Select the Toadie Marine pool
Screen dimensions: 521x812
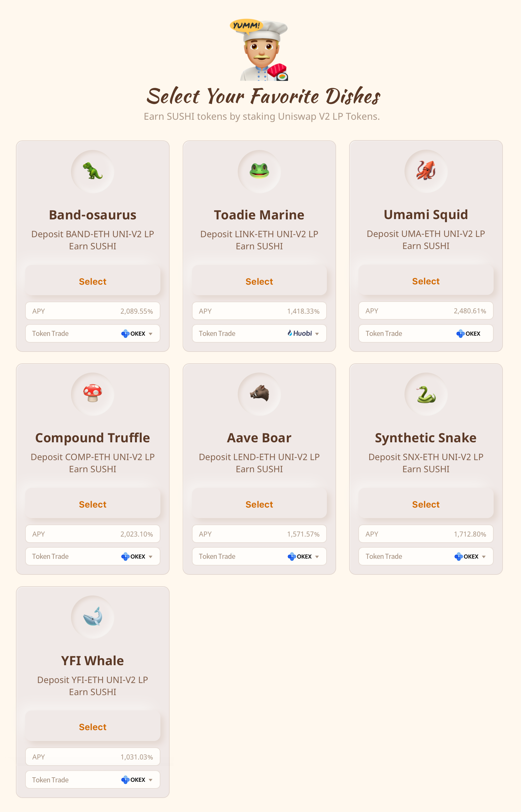259,281
